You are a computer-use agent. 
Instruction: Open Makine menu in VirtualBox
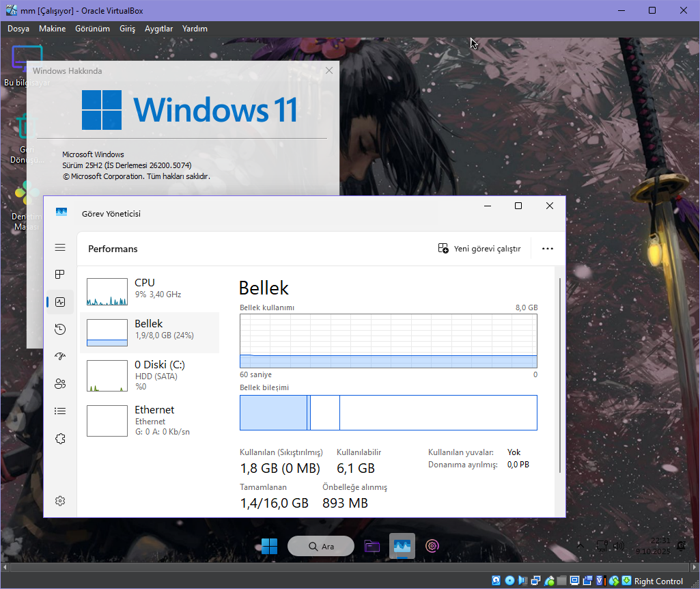(x=52, y=29)
